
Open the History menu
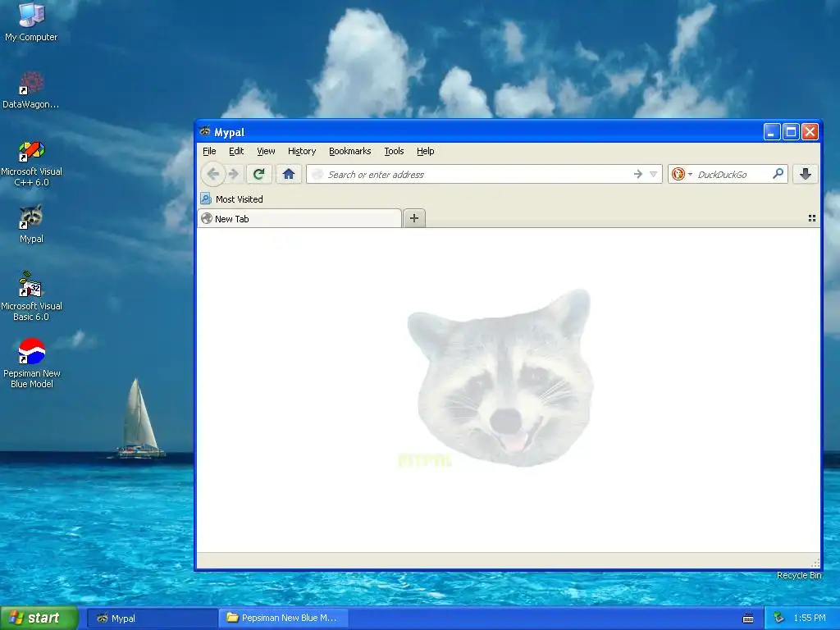pos(302,151)
